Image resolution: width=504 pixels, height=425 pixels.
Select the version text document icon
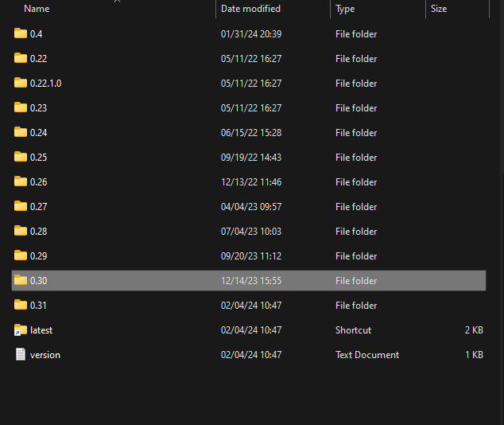point(21,354)
